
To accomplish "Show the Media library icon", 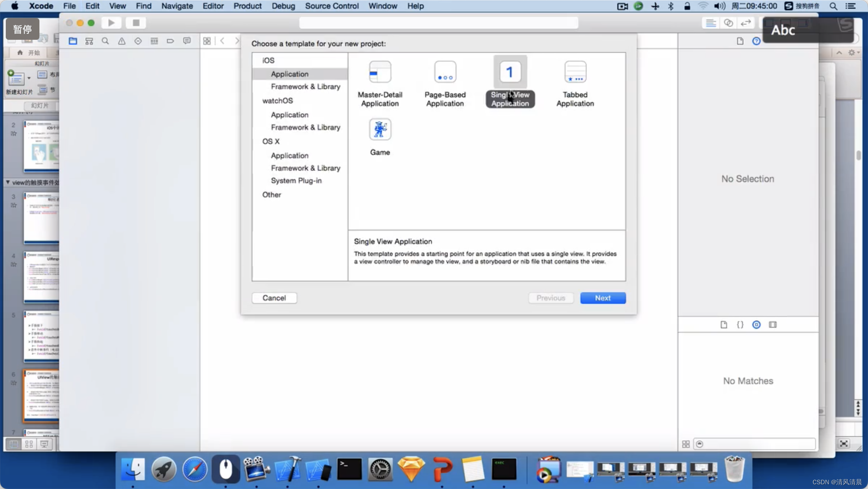I will point(773,324).
